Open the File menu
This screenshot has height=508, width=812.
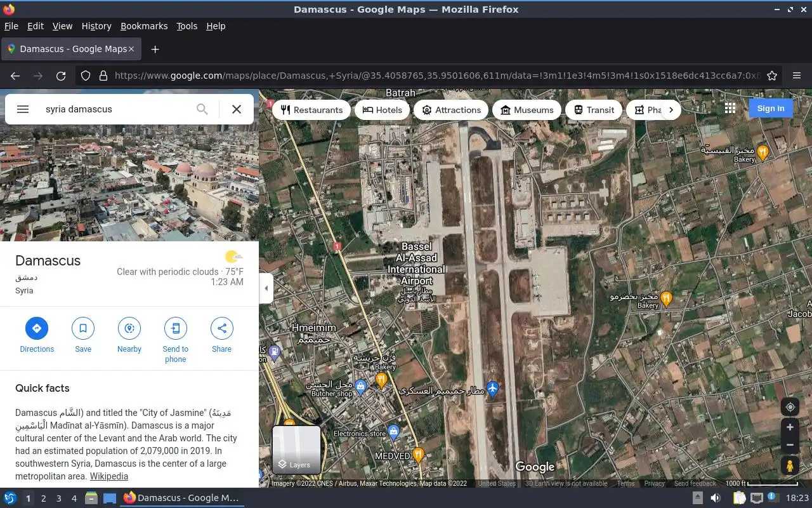pyautogui.click(x=11, y=26)
